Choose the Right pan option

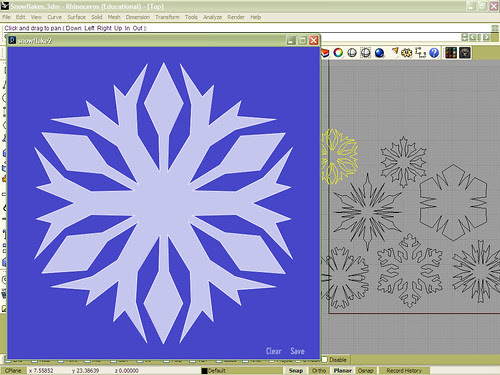pos(104,28)
